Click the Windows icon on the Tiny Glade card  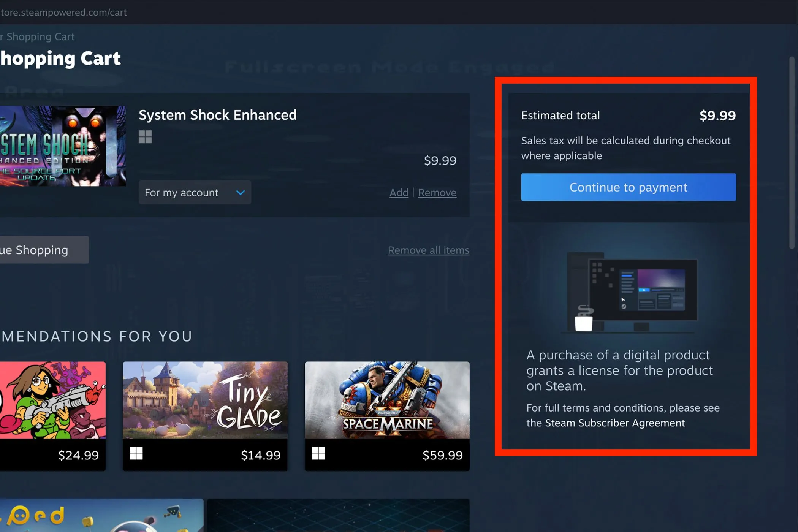coord(136,453)
